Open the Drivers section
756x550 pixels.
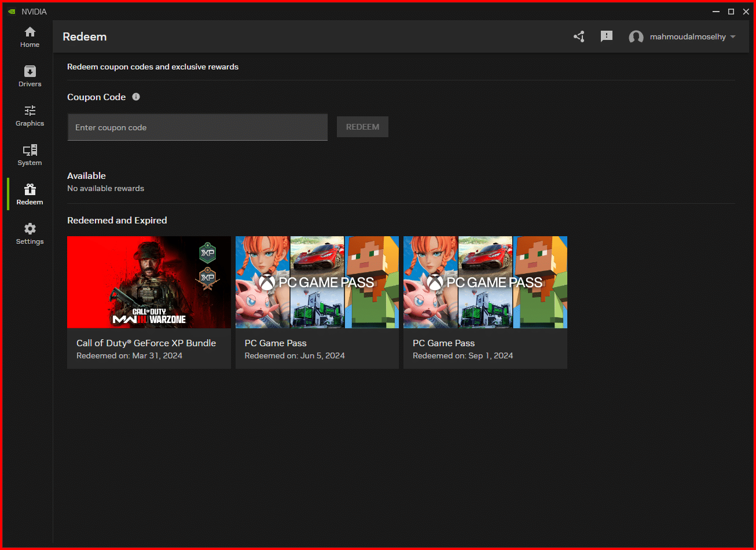(x=30, y=76)
